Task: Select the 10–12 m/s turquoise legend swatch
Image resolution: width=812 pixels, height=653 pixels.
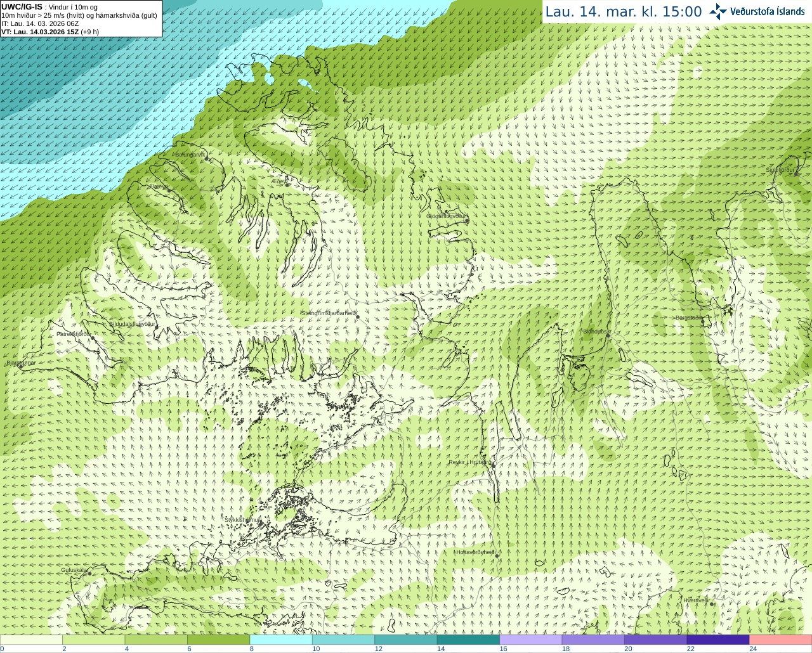Action: pos(343,640)
